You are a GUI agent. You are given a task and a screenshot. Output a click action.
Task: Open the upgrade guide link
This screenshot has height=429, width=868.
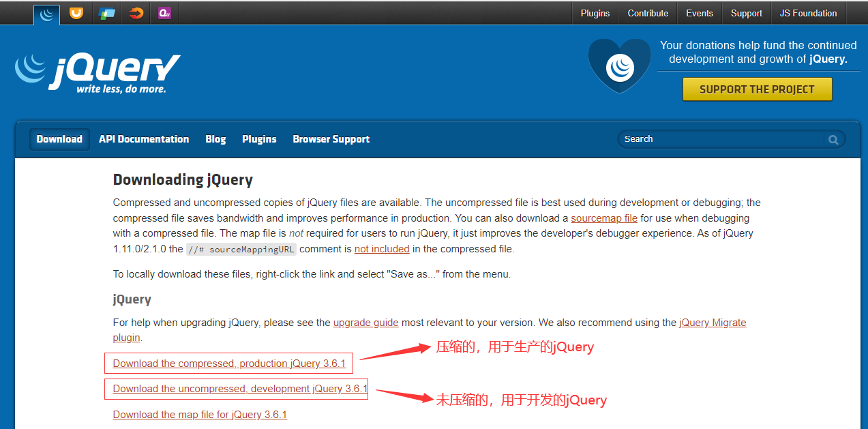366,323
